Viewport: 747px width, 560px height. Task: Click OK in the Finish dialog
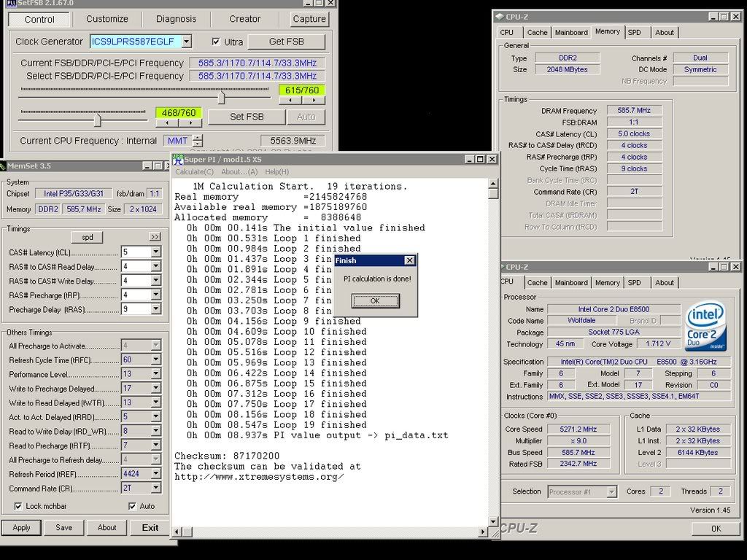tap(375, 301)
